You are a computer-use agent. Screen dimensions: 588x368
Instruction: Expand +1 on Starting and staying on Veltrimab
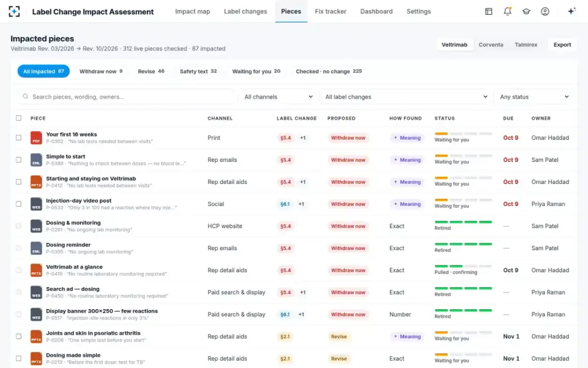point(303,182)
